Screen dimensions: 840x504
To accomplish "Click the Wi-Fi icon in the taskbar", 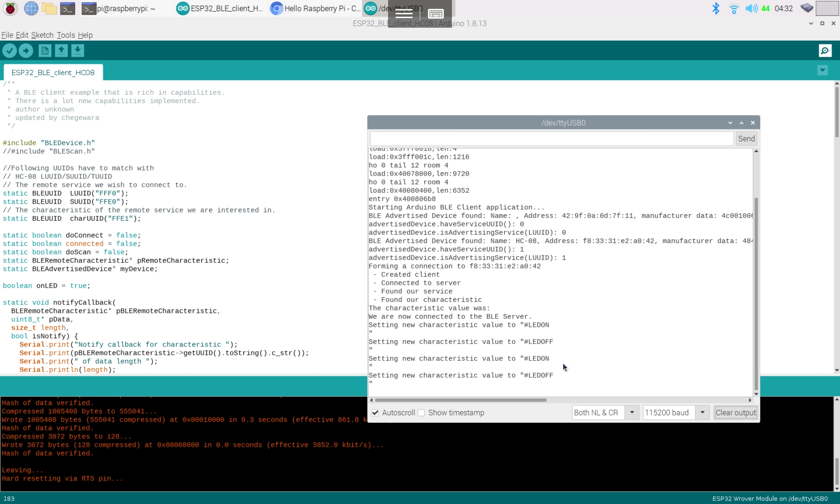I will (733, 8).
